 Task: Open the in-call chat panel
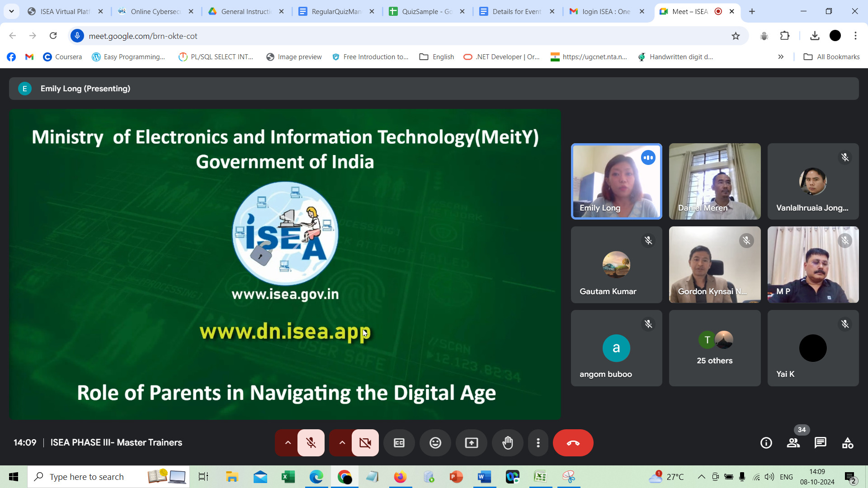pos(820,443)
